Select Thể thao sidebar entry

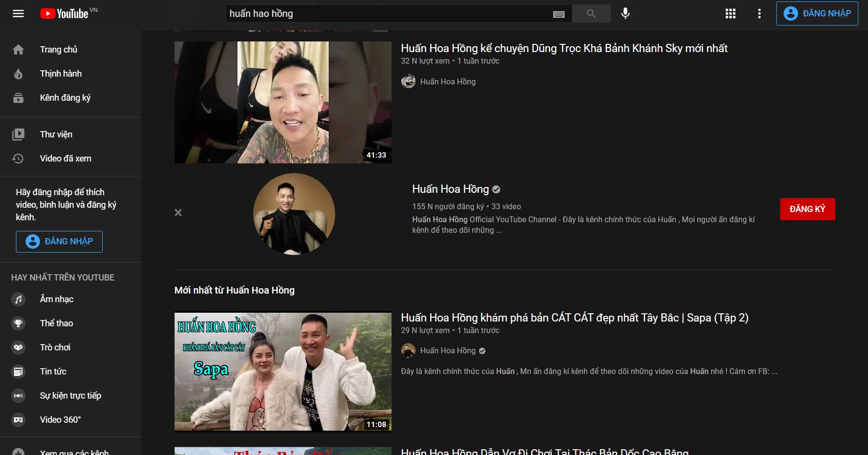(70, 323)
